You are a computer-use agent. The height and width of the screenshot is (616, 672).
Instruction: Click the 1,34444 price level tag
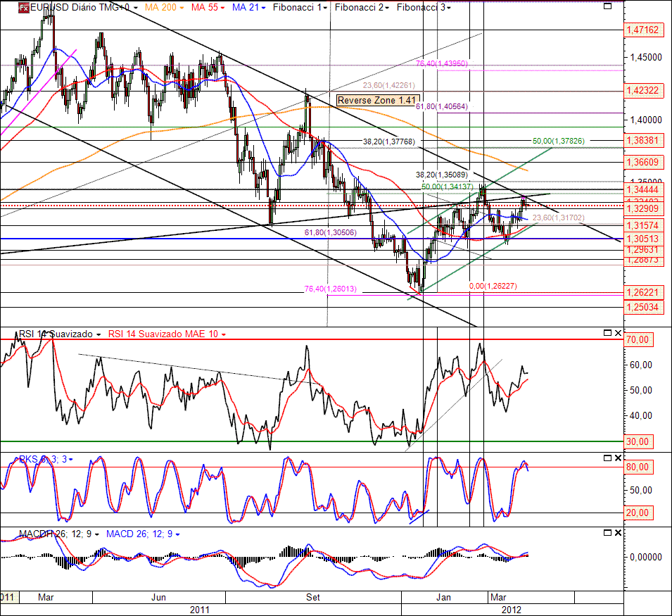click(x=642, y=190)
